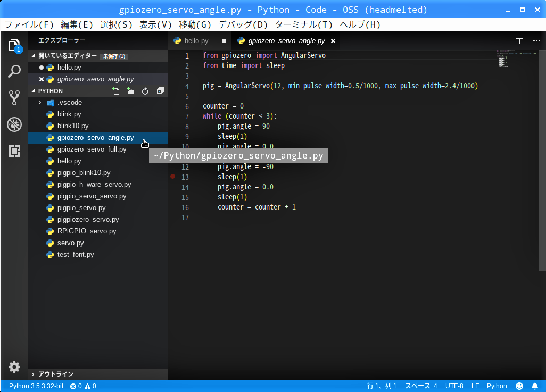Open RPiGPIO_servo.py file
The image size is (546, 392).
pyautogui.click(x=97, y=231)
